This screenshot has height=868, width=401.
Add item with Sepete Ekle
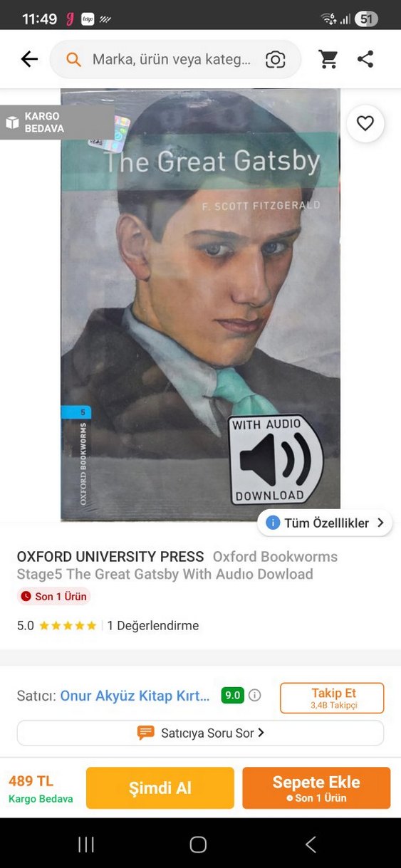point(316,788)
